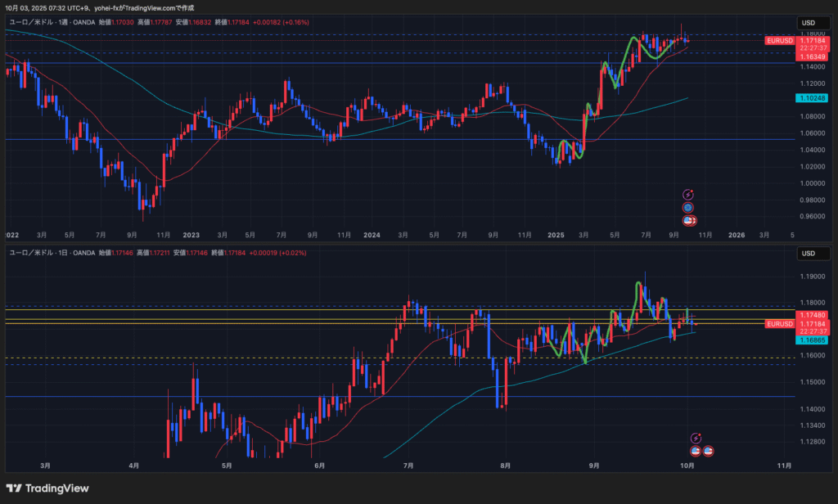Click the right US flag icon on daily chart
Image resolution: width=838 pixels, height=504 pixels.
[708, 451]
